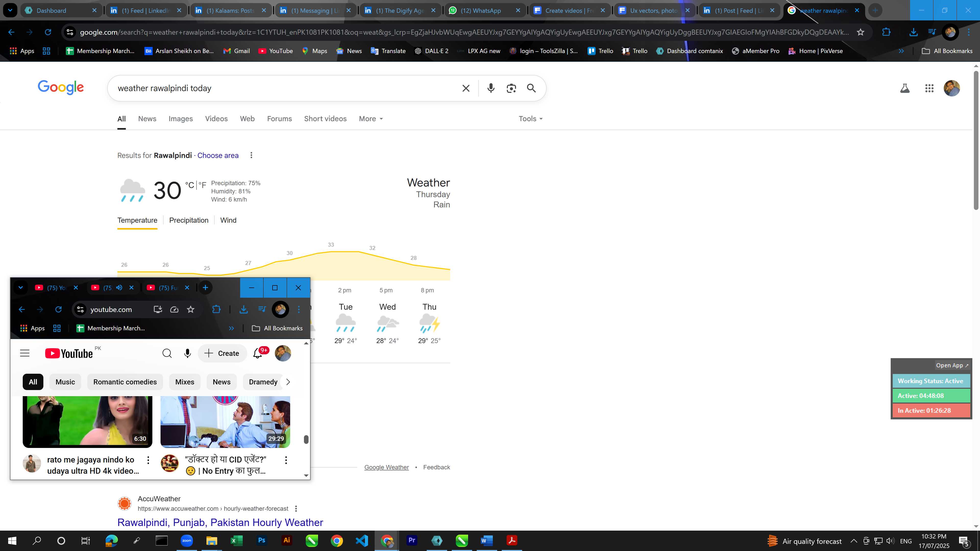Click YouTube voice search microphone

pos(187,353)
